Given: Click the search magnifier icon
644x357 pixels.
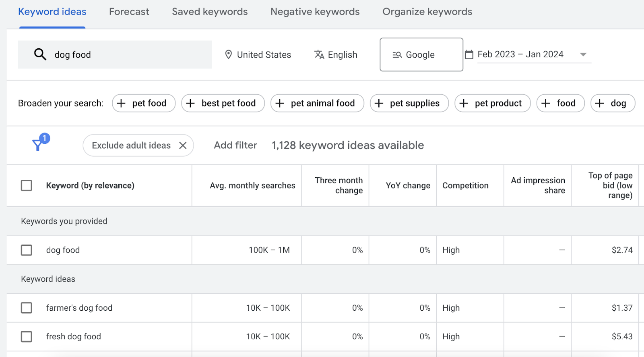Looking at the screenshot, I should point(40,54).
